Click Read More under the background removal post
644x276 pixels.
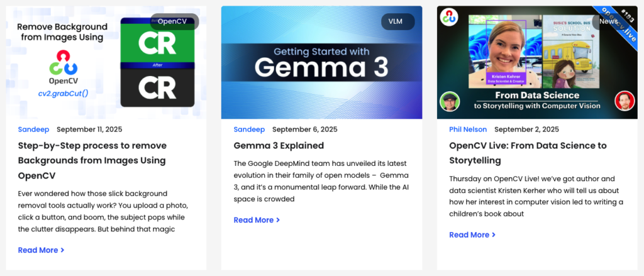coord(41,250)
